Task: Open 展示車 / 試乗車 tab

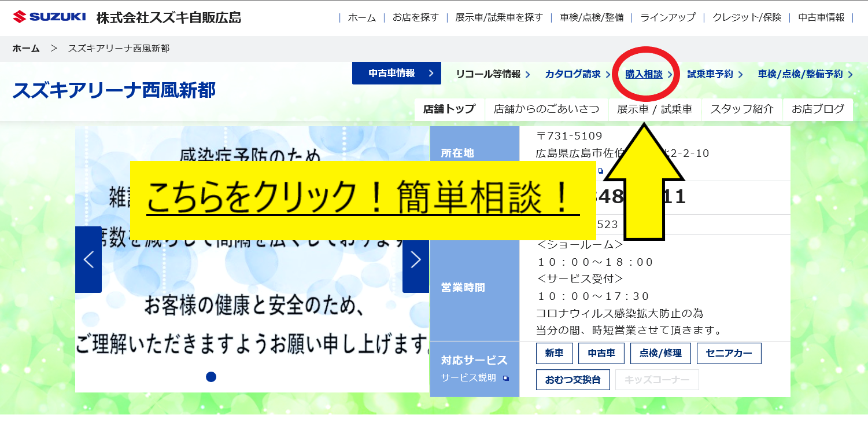Action: [x=655, y=109]
